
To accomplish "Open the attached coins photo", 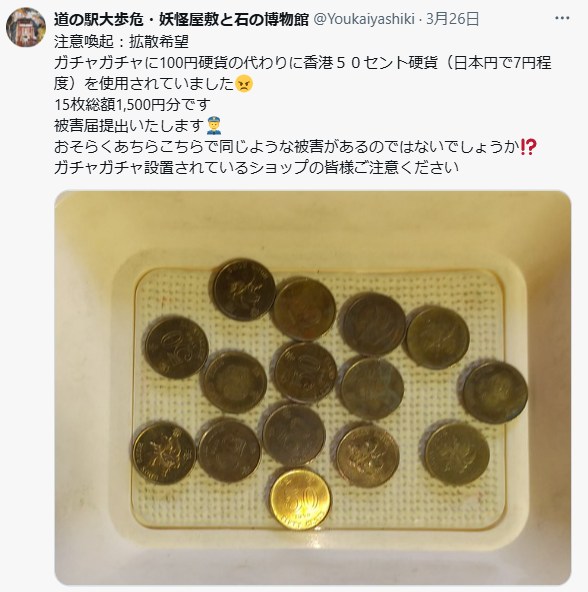I will pos(313,388).
